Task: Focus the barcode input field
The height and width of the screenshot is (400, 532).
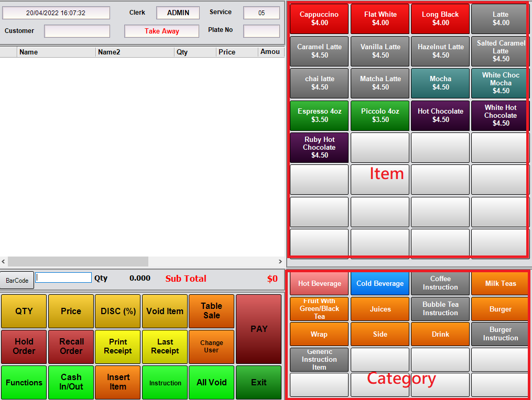Action: pos(63,277)
